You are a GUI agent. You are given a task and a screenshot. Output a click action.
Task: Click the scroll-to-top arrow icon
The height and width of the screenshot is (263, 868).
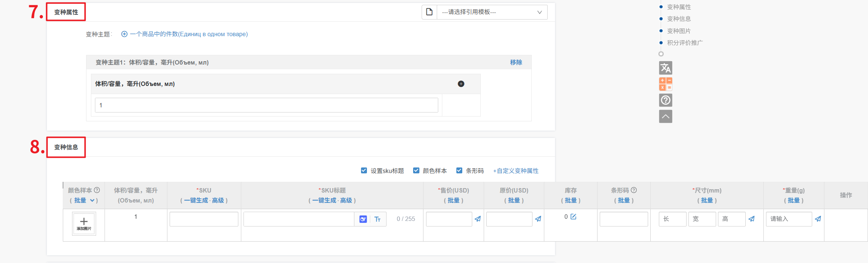(666, 117)
